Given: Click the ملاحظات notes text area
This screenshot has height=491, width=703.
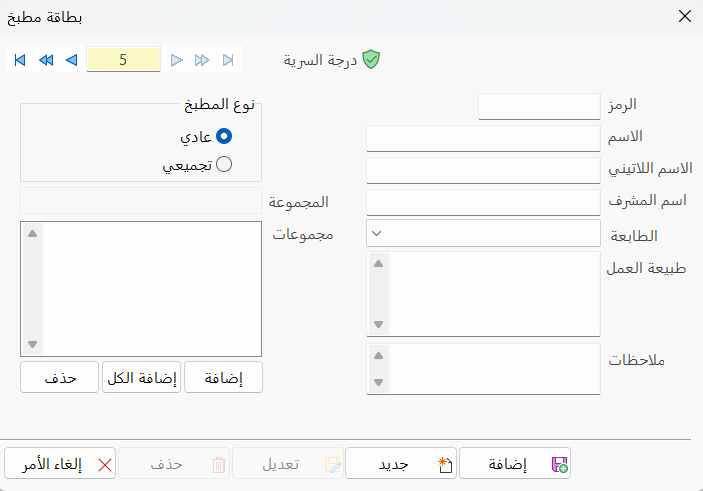Looking at the screenshot, I should pyautogui.click(x=483, y=369).
